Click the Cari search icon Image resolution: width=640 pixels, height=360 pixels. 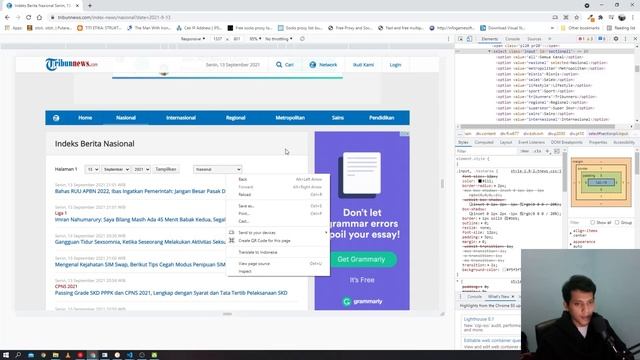tap(279, 64)
